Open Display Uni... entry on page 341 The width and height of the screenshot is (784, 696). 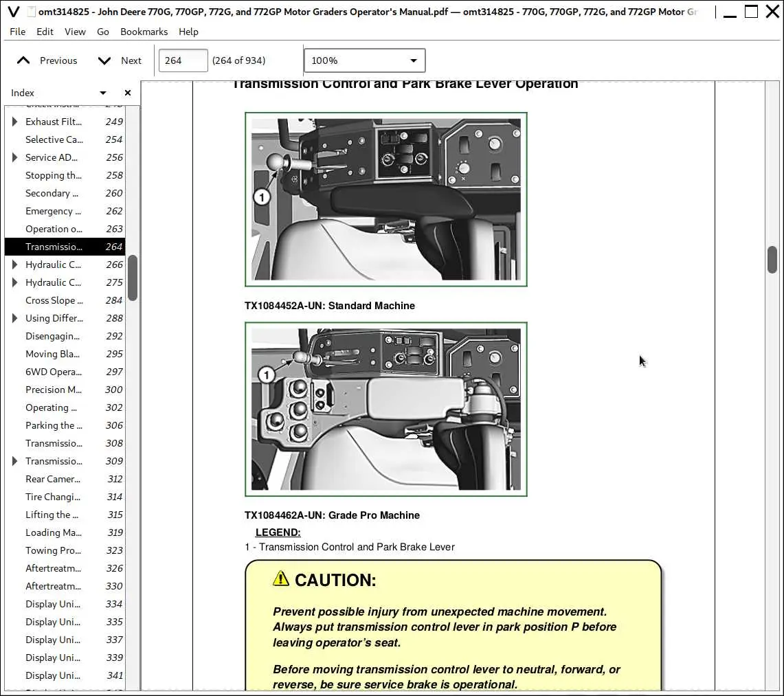tap(65, 675)
